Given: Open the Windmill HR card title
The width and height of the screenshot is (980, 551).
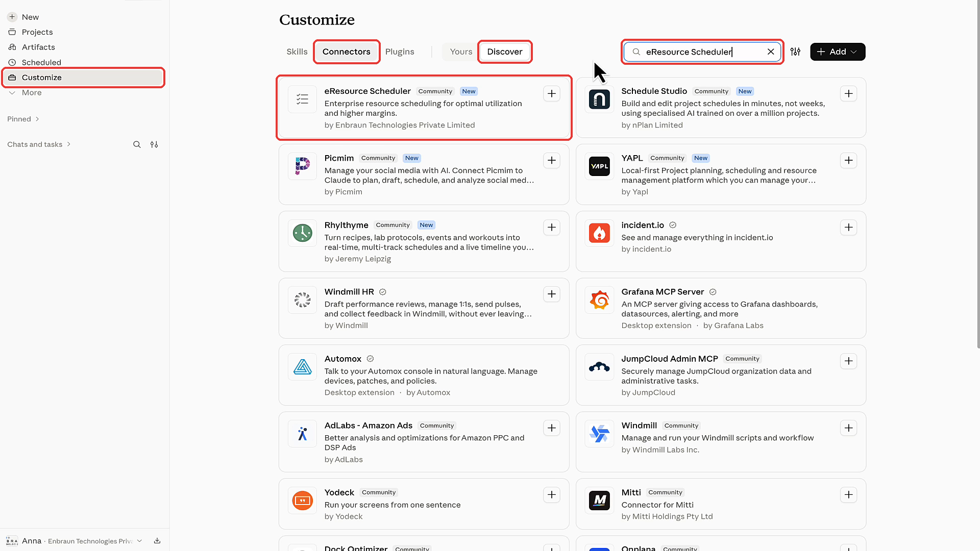Looking at the screenshot, I should tap(349, 292).
